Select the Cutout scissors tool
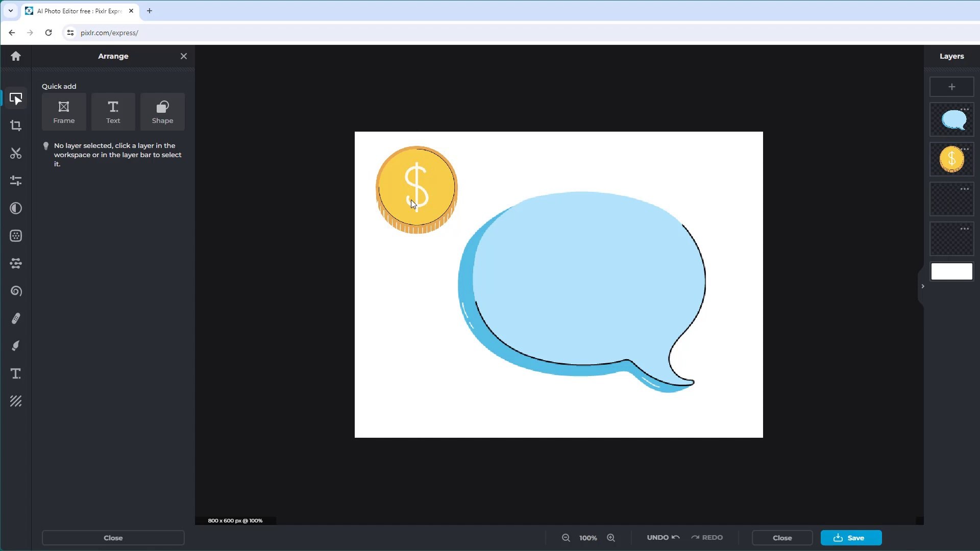This screenshot has width=980, height=551. [x=16, y=153]
